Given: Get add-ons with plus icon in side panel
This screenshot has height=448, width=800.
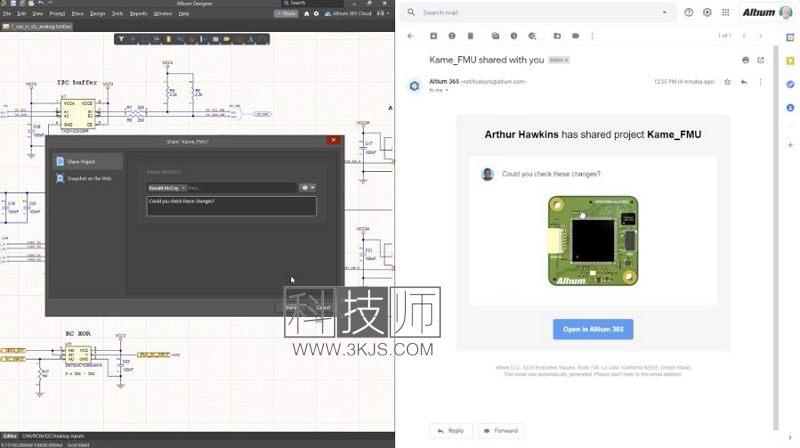Looking at the screenshot, I should 790,145.
